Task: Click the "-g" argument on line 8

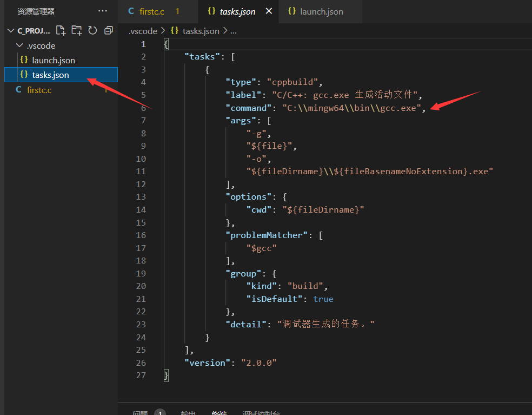Action: click(256, 134)
